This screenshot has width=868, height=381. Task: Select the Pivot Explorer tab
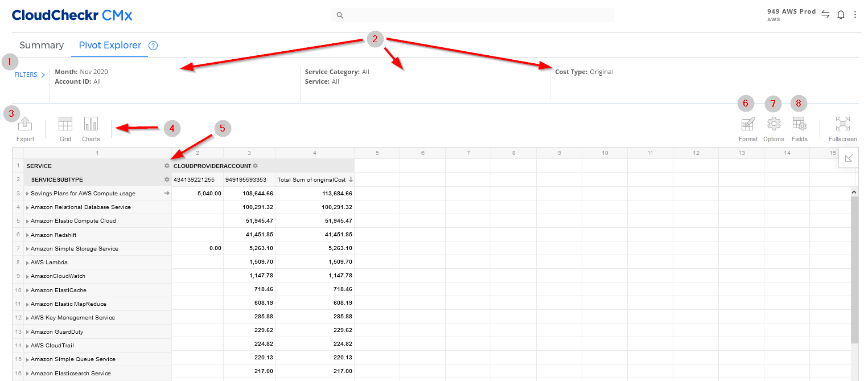coord(110,45)
